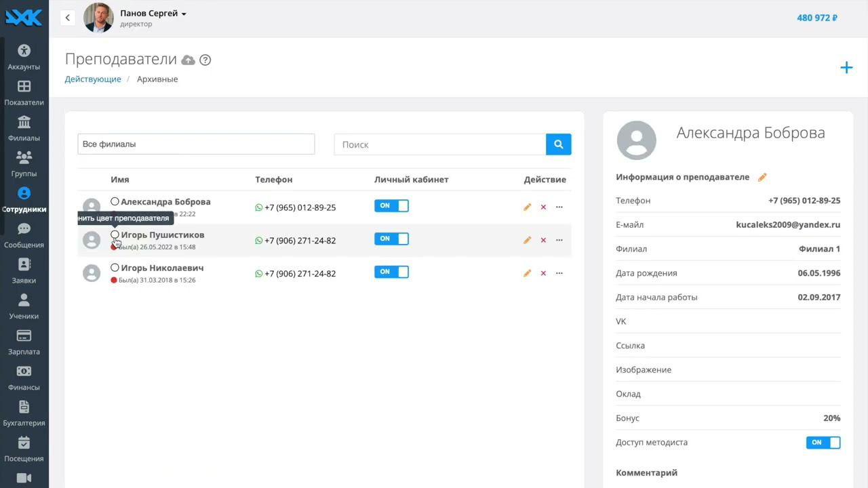
Task: Click date of birth 06.05.1996
Action: pyautogui.click(x=819, y=273)
